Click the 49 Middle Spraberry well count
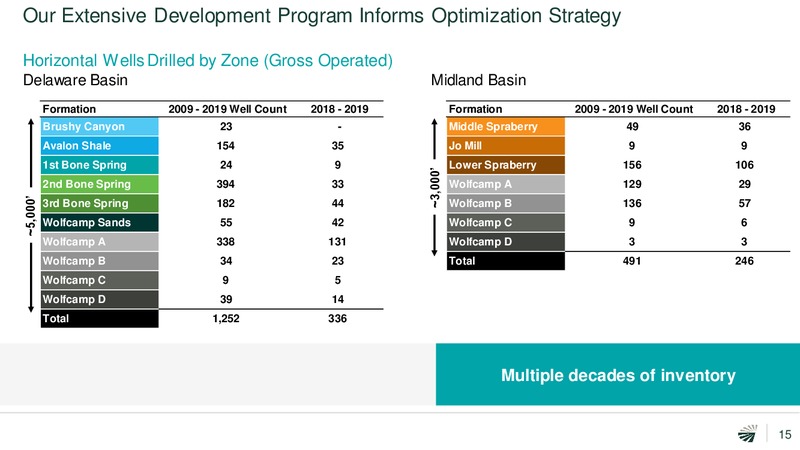800x450 pixels. click(632, 127)
